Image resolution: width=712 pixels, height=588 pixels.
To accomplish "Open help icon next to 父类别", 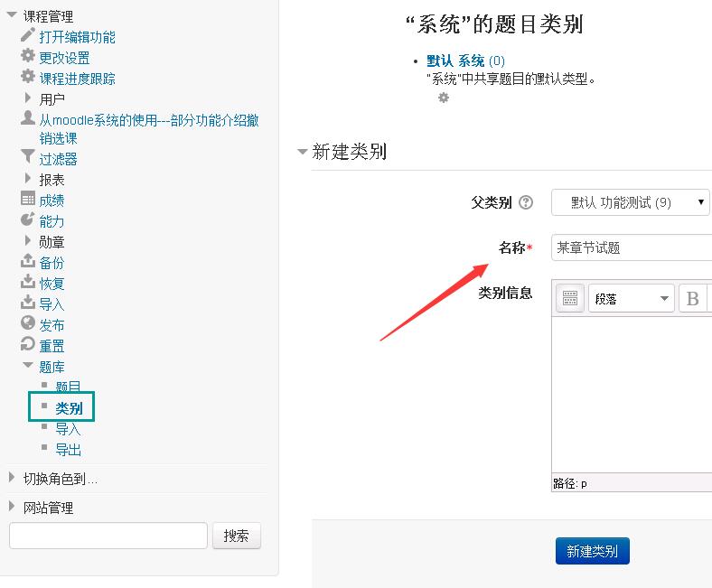I will tap(526, 202).
